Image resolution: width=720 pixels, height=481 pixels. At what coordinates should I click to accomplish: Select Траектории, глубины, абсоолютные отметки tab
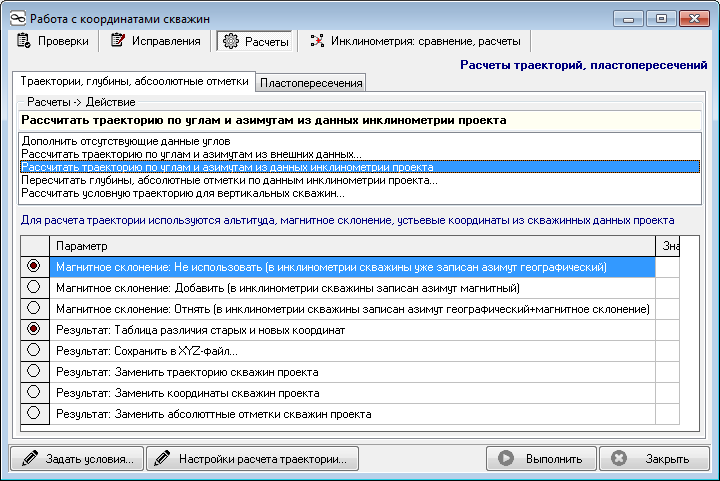click(134, 82)
